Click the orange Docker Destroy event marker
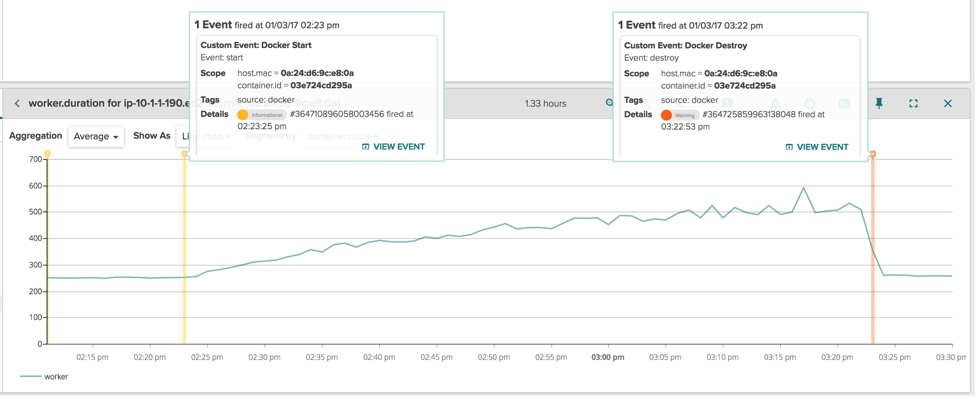975x396 pixels. click(873, 154)
